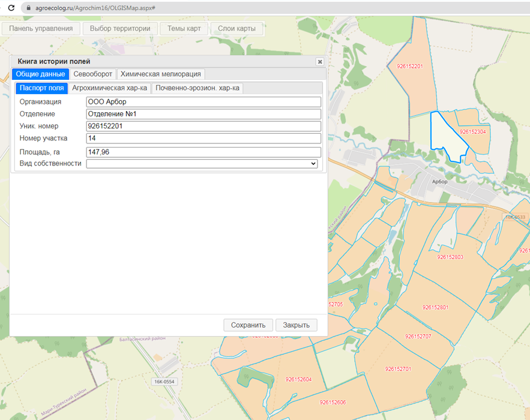
Task: Click the Вид собственности label
Action: pos(50,164)
